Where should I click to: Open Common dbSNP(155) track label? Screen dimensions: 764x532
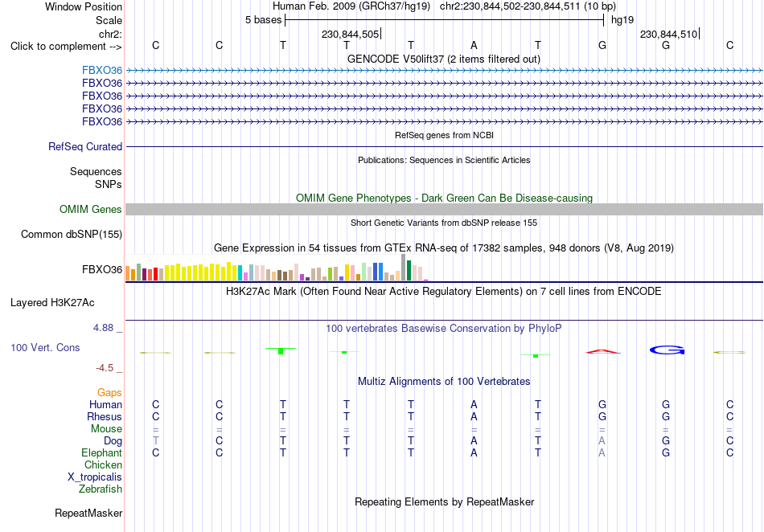(72, 234)
